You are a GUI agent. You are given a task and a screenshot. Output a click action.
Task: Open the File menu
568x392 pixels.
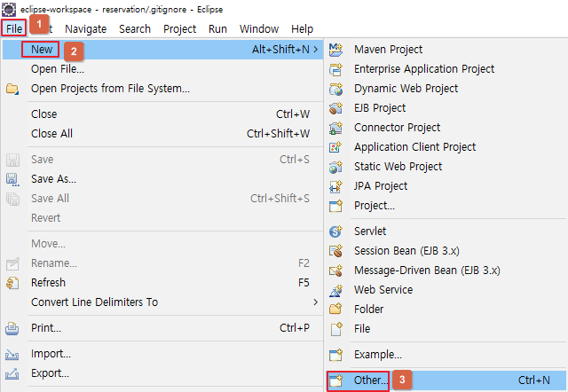(14, 28)
